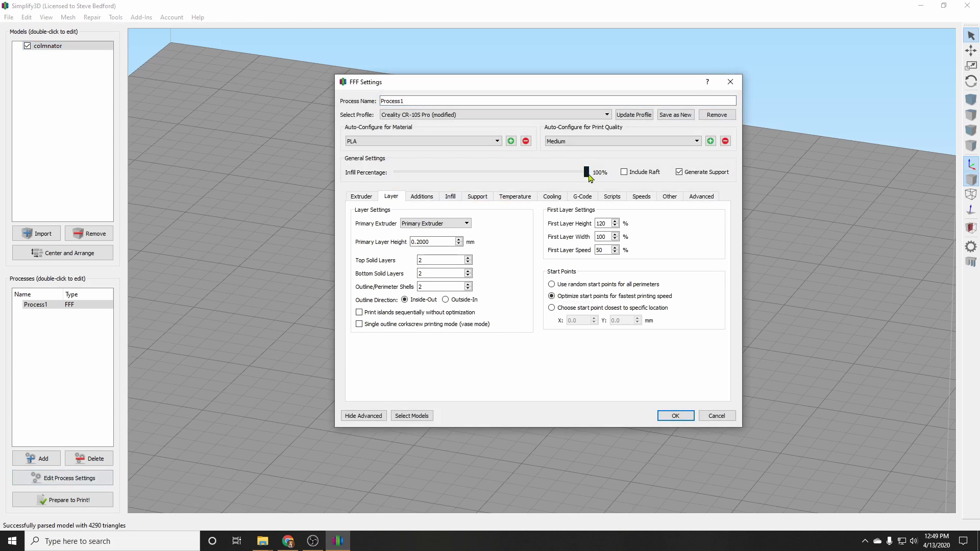980x551 pixels.
Task: Open the notification center icon
Action: tap(963, 541)
